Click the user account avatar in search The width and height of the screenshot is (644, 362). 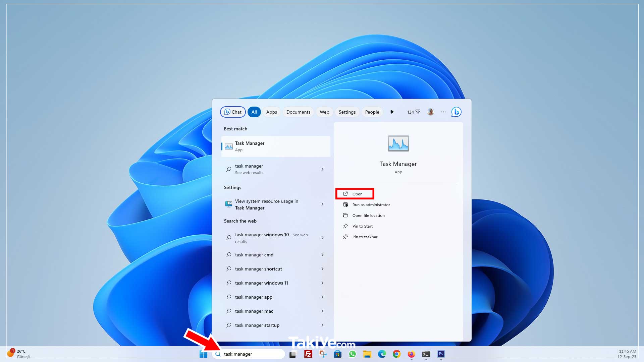click(430, 112)
